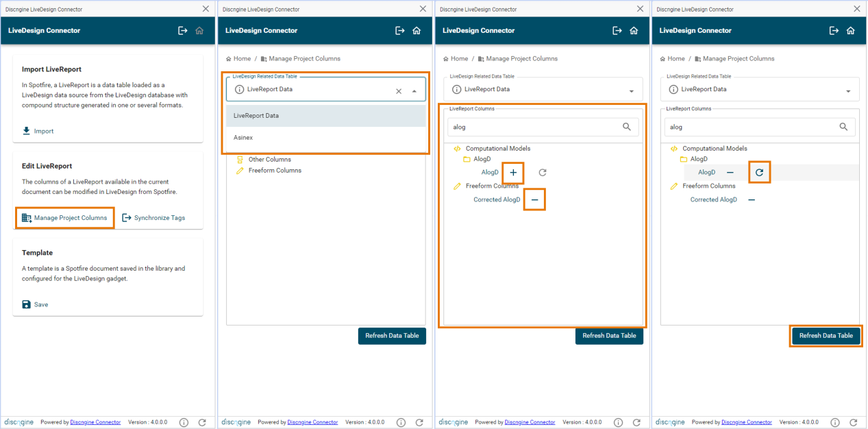Click the logout icon in the header
Image resolution: width=868 pixels, height=429 pixels.
pyautogui.click(x=182, y=30)
